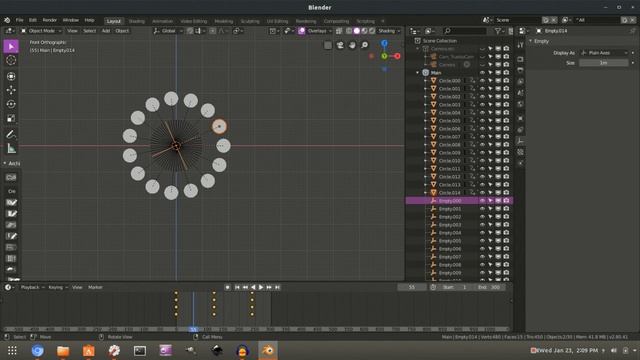This screenshot has width=640, height=360.
Task: Click the pan hand icon in viewport
Action: (352, 45)
